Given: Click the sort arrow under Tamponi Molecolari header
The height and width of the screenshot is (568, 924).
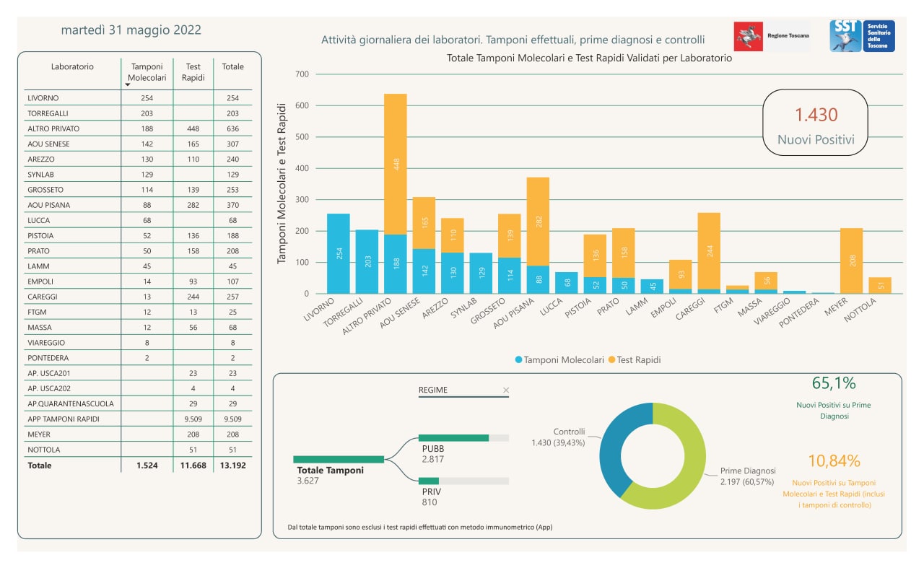Looking at the screenshot, I should click(x=128, y=85).
